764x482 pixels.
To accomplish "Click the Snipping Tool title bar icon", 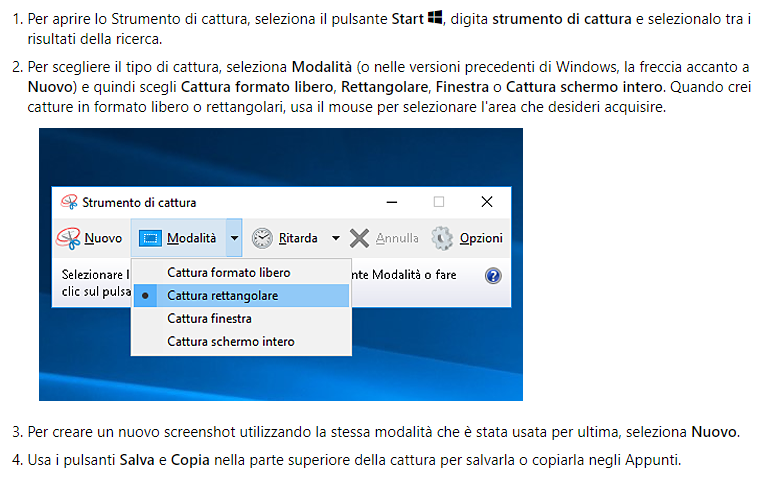I will point(69,202).
